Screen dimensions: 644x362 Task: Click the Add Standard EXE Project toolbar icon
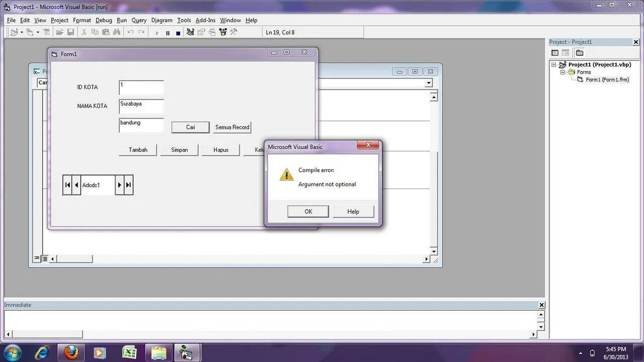point(14,32)
